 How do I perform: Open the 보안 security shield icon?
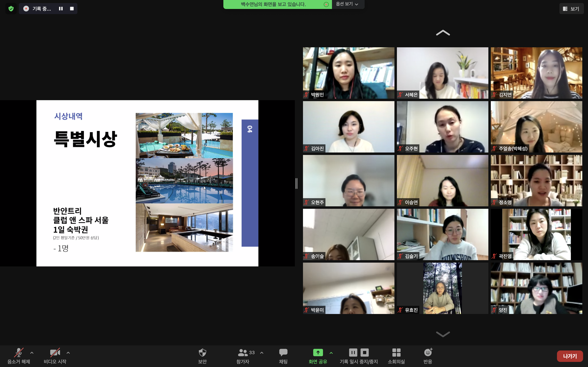(x=202, y=353)
